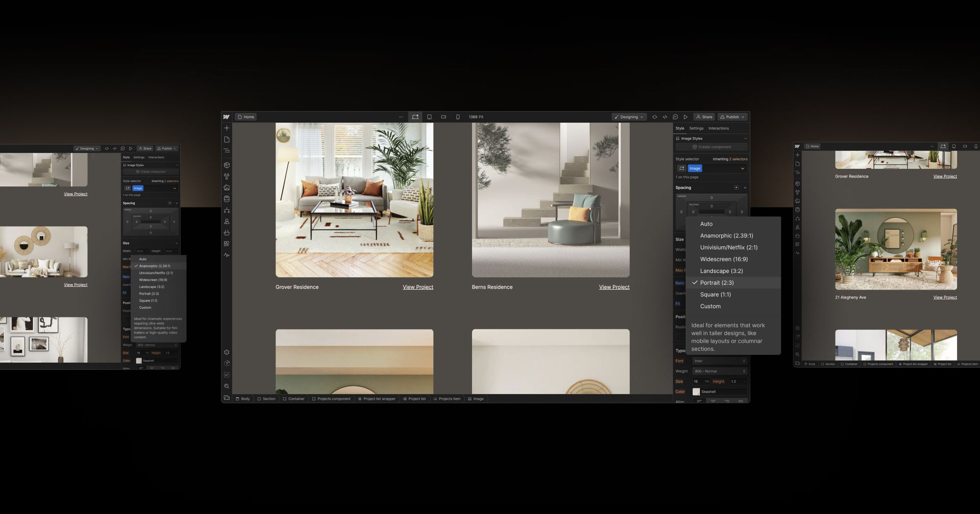Open the Designing mode dropdown
The width and height of the screenshot is (980, 514).
(629, 117)
